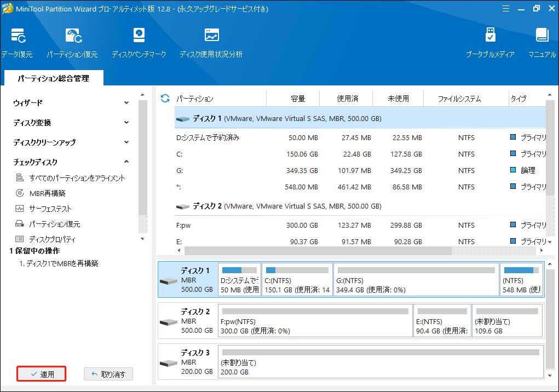Click E:(NTFS) 90.4 GB block on Disk 2
Viewport: 559px width, 392px height.
coord(442,320)
